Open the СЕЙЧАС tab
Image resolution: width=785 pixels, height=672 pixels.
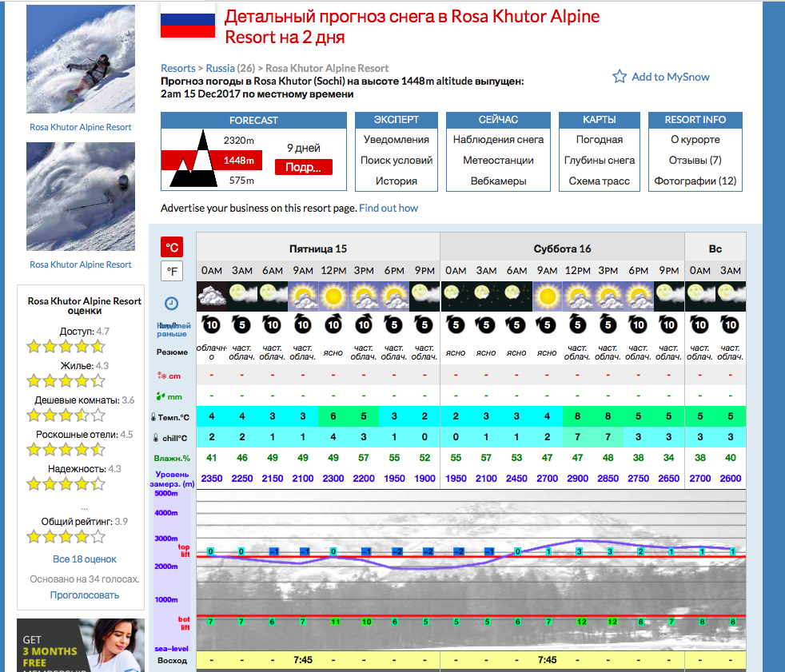pos(498,120)
